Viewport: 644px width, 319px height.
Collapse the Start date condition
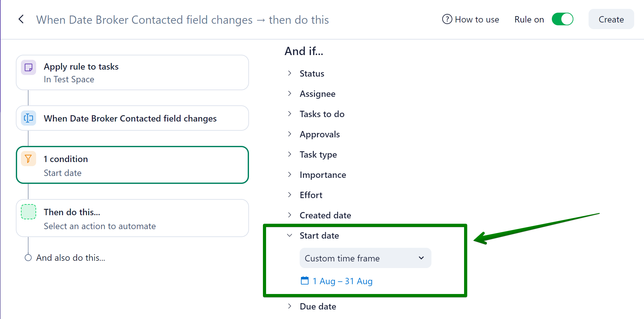pos(290,235)
